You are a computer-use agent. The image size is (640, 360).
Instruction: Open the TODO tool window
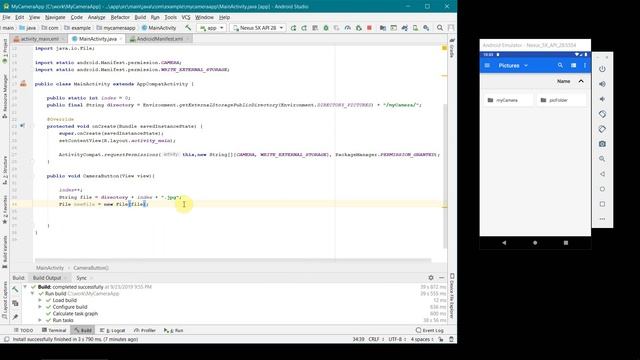pos(23,330)
